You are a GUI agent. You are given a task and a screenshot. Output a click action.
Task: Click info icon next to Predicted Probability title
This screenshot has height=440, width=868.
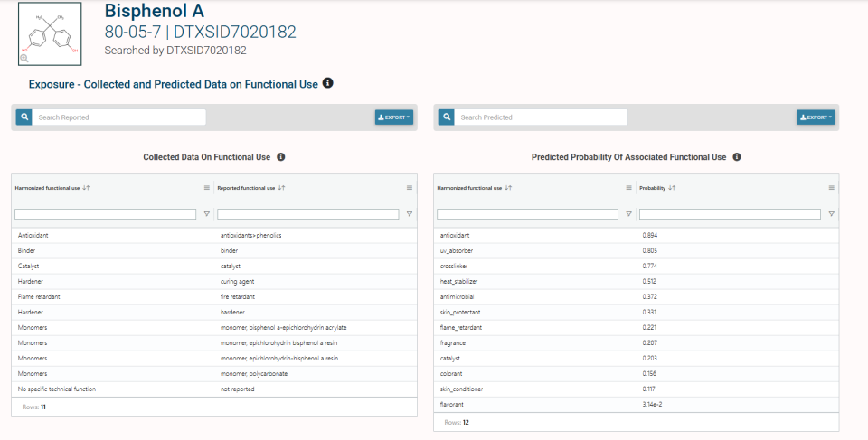pyautogui.click(x=736, y=157)
